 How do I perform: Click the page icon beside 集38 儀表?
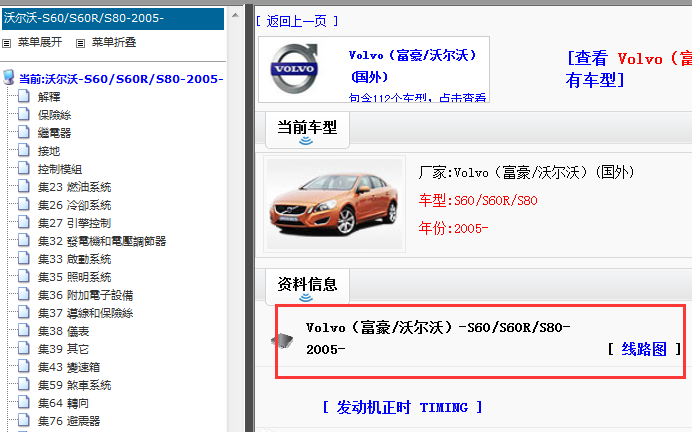point(24,330)
